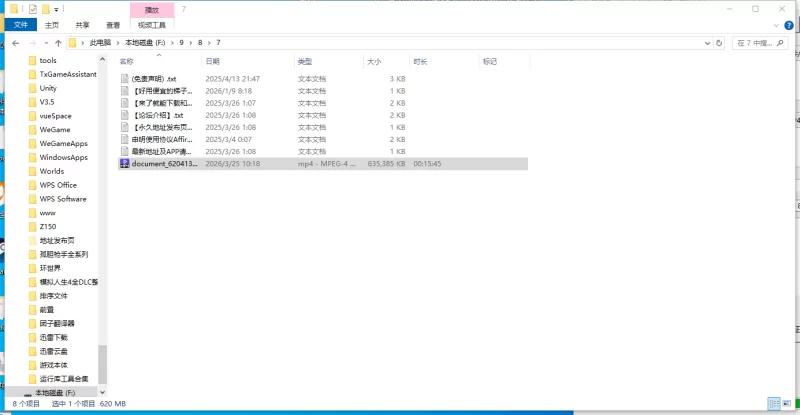Click the 此电脑 breadcrumb

(x=100, y=43)
